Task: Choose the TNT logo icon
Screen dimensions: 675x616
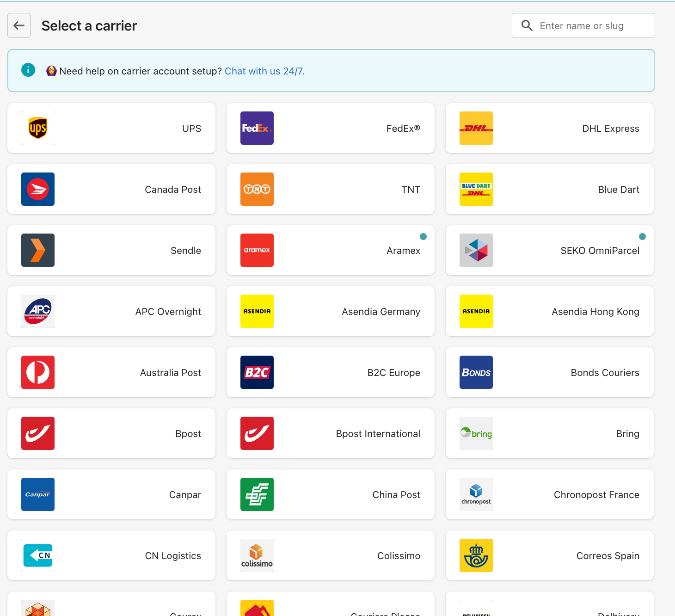Action: [x=257, y=189]
